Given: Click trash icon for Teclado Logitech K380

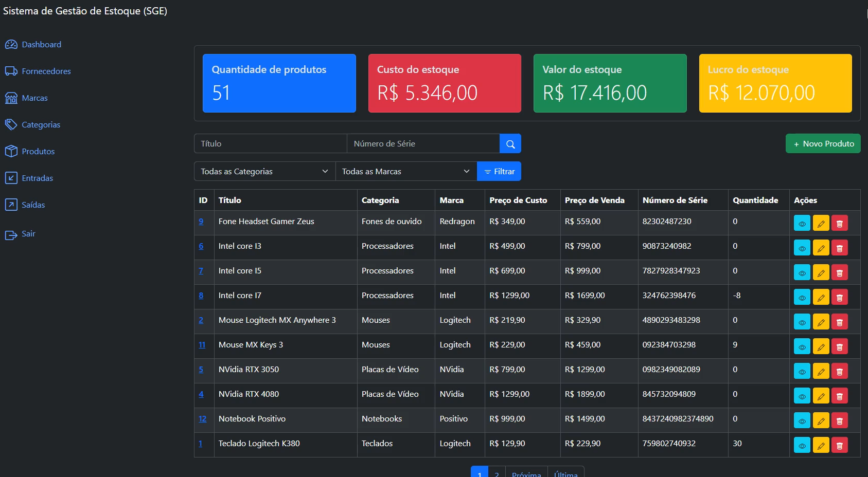Looking at the screenshot, I should pos(839,446).
